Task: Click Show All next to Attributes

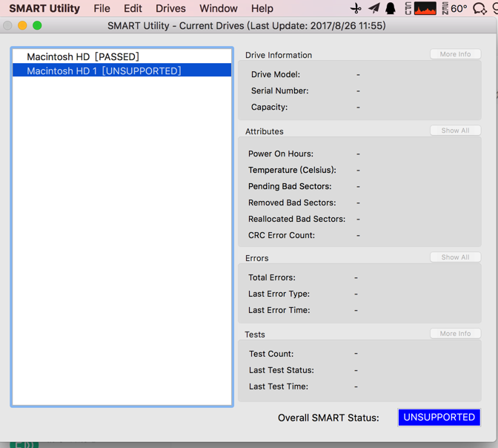Action: pyautogui.click(x=456, y=131)
